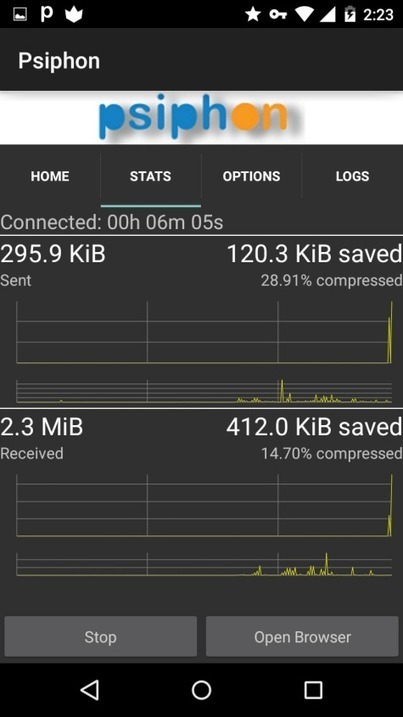Switch to the HOME tab
Image resolution: width=403 pixels, height=717 pixels.
[x=50, y=177]
